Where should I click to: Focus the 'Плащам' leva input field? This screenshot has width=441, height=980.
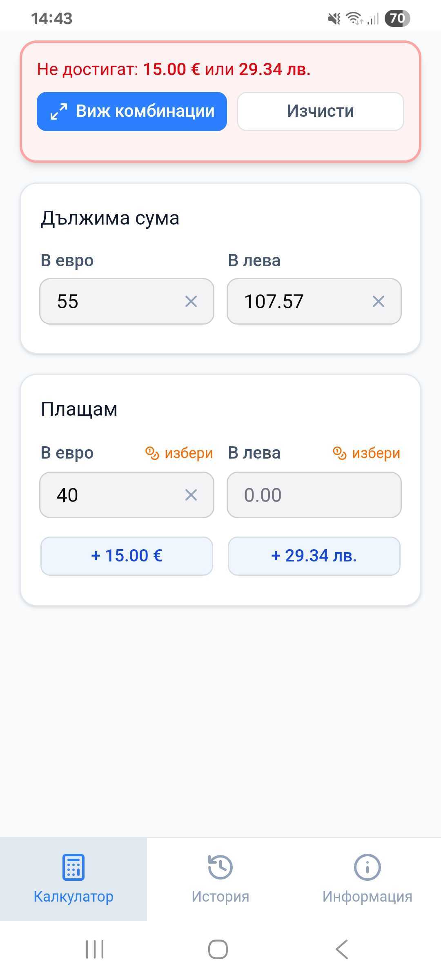tap(314, 495)
